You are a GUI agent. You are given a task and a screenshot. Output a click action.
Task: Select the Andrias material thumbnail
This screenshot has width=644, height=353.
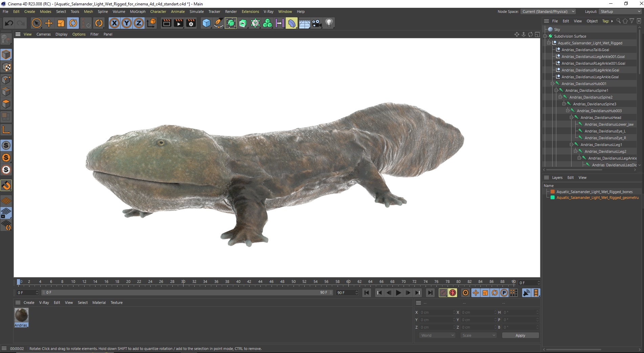pos(21,315)
